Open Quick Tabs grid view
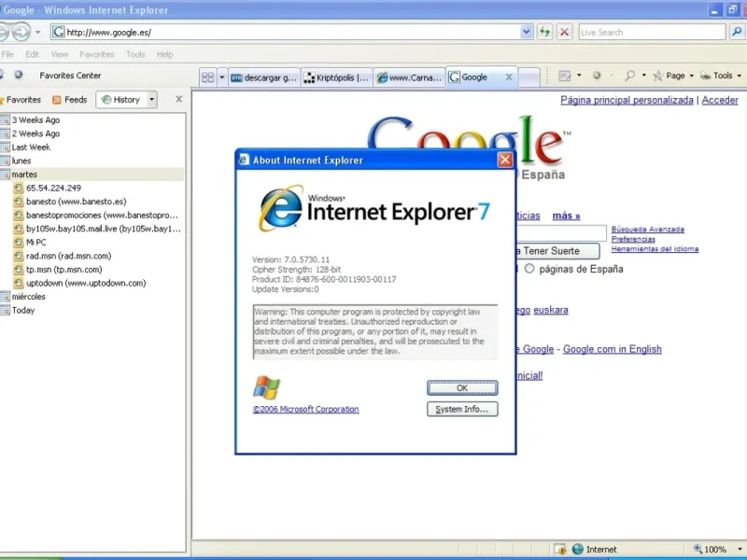Screen dimensions: 747x560 coord(207,77)
